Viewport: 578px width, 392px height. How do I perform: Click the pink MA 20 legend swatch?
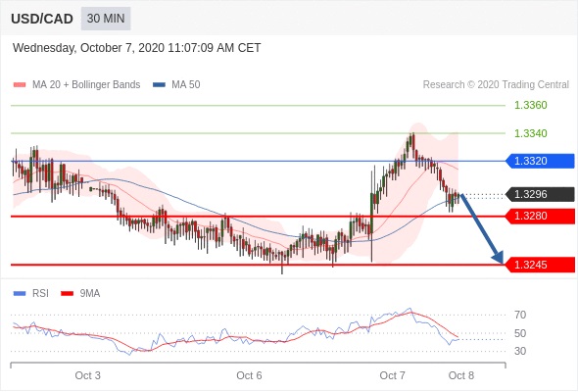coord(20,85)
